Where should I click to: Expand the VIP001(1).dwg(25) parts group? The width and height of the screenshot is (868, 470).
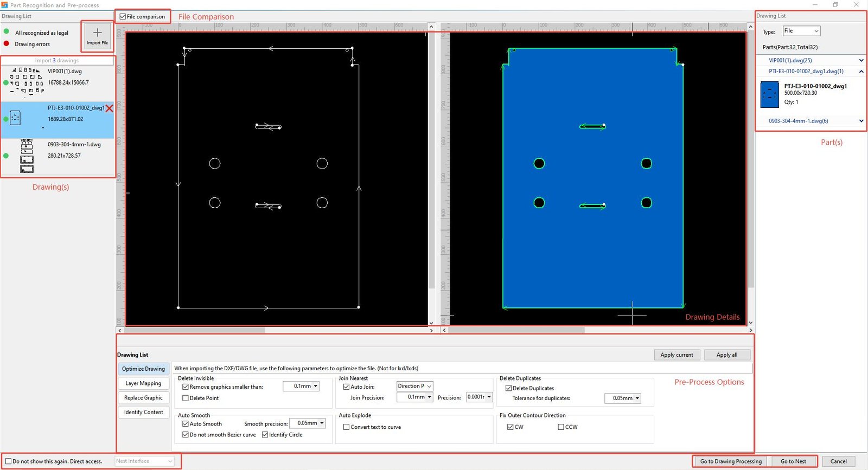861,60
